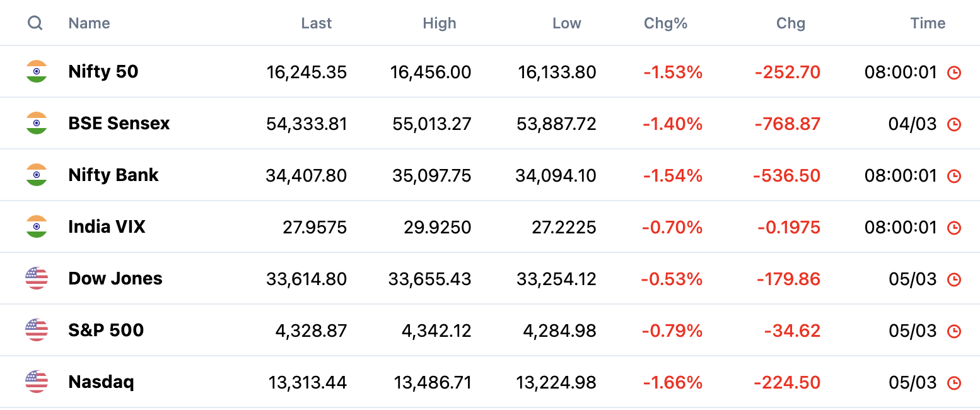Click the India flag beside India VIX
Image resolution: width=980 pixels, height=410 pixels.
[x=37, y=226]
